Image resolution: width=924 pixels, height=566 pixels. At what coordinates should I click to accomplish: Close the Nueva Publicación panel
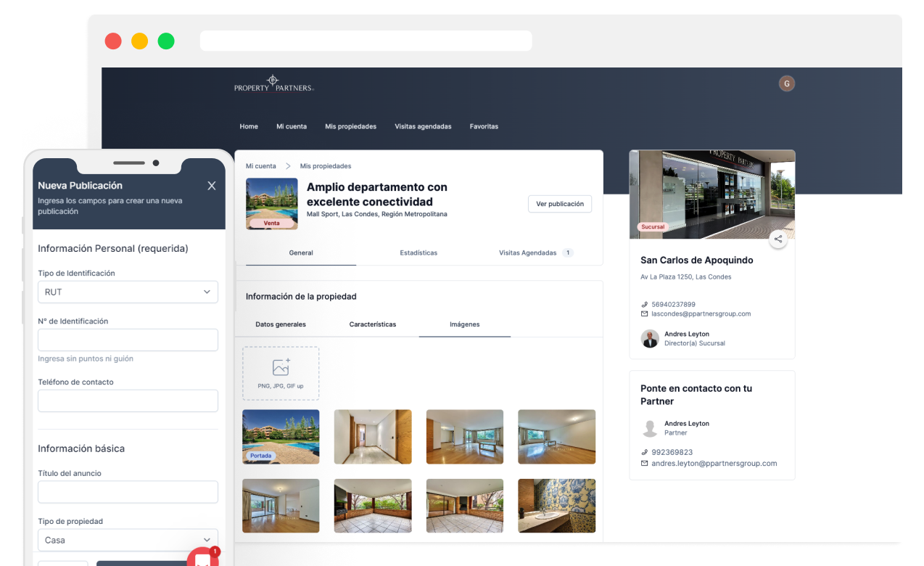212,186
